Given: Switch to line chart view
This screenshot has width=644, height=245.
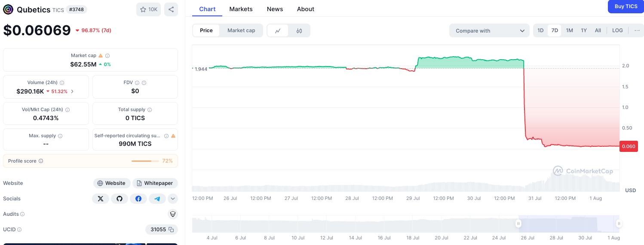Looking at the screenshot, I should point(278,30).
